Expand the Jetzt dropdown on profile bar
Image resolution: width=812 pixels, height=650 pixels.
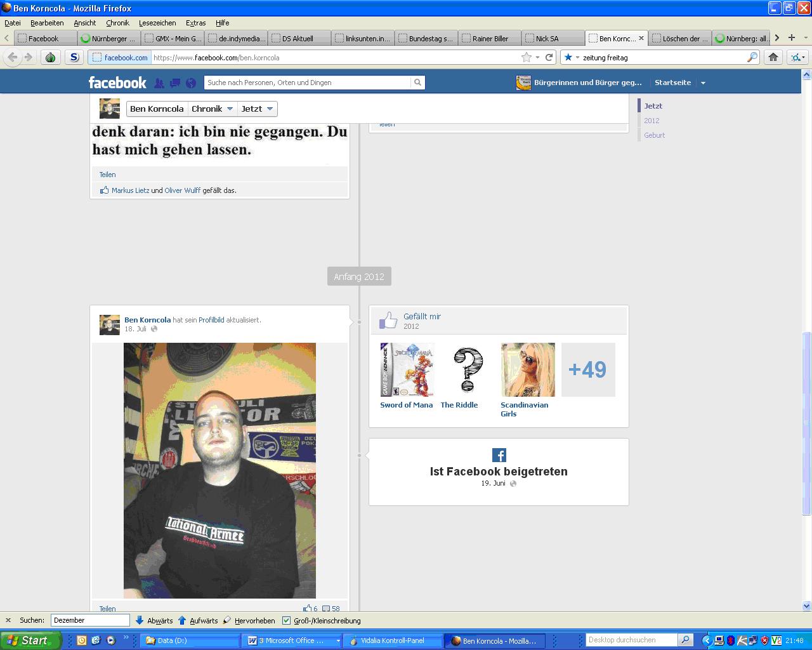tap(257, 109)
